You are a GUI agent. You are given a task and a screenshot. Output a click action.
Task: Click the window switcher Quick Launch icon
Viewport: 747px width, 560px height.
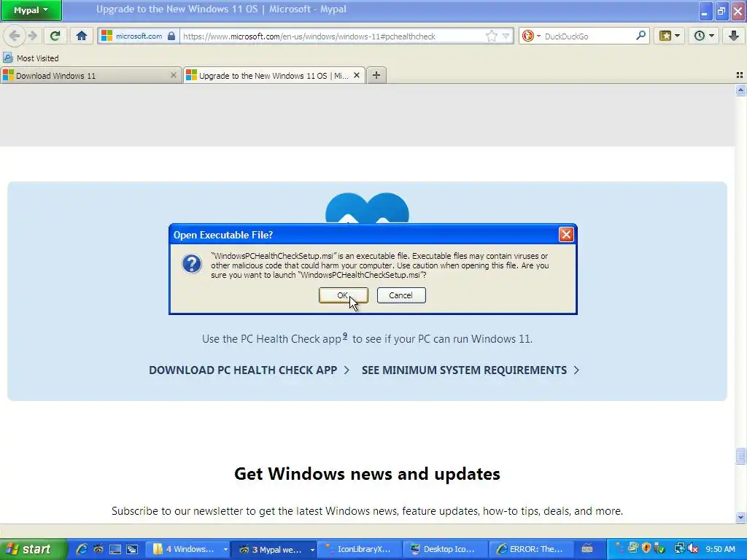(x=132, y=549)
